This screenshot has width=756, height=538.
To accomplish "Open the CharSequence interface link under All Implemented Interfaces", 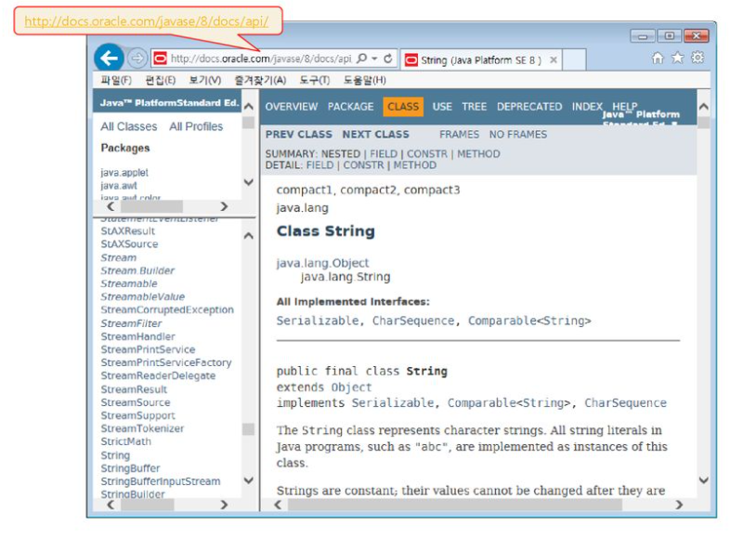I will [x=412, y=321].
